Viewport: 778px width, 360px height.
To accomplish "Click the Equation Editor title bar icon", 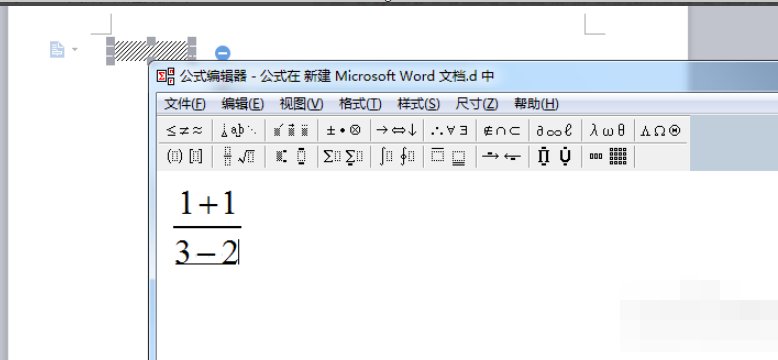I will pos(166,76).
